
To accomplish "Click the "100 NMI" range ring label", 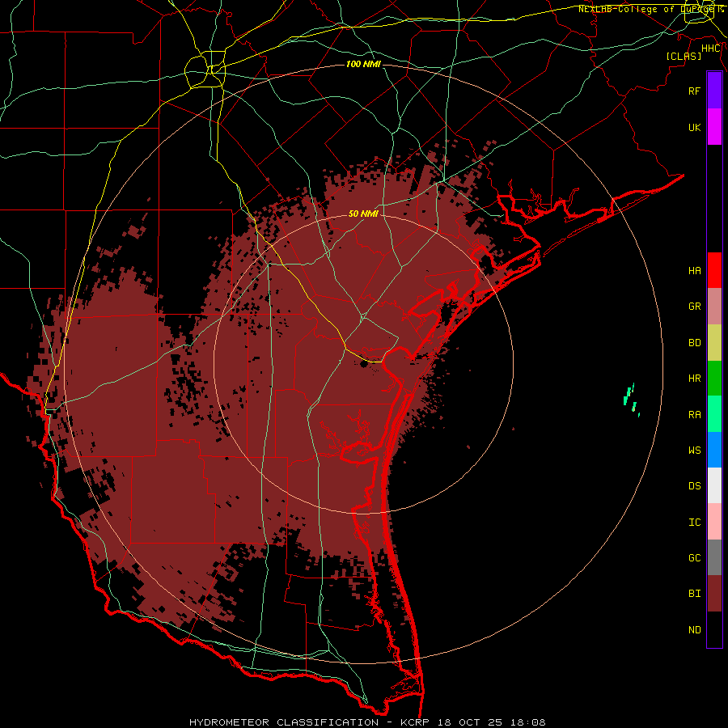I will [x=363, y=64].
